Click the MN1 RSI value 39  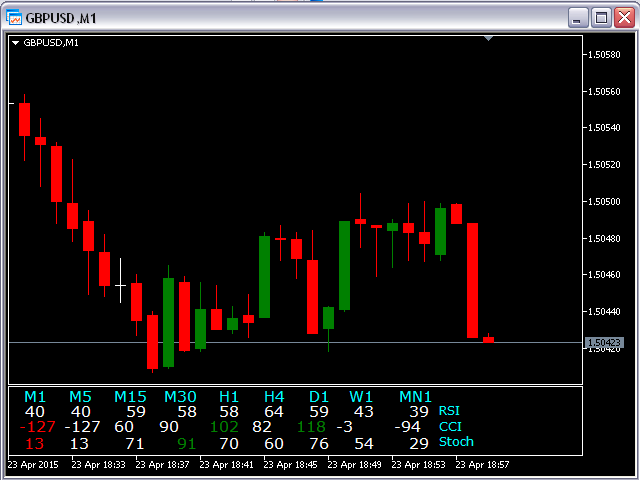(419, 412)
